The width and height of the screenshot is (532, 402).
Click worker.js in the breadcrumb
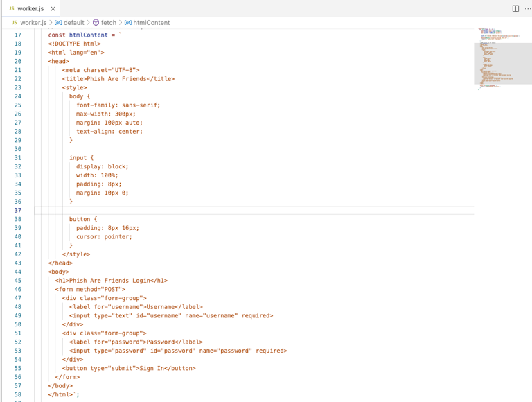click(x=33, y=23)
